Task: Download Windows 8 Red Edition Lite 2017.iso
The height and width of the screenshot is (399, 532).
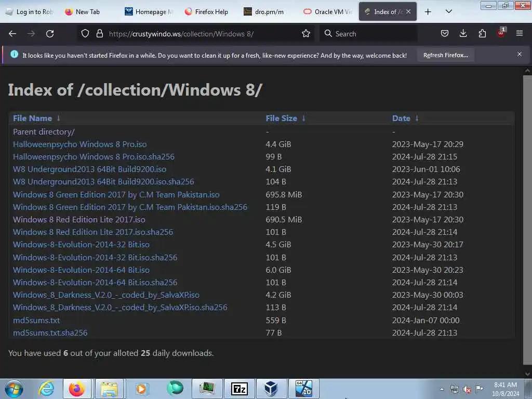Action: [x=79, y=220]
